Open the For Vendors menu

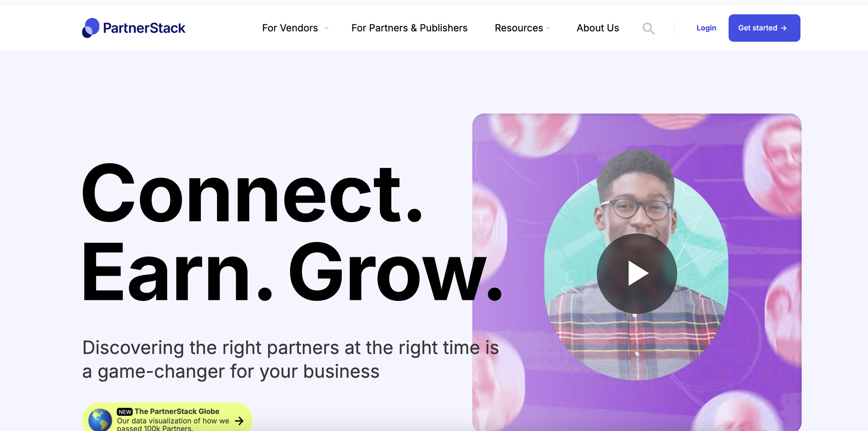290,28
